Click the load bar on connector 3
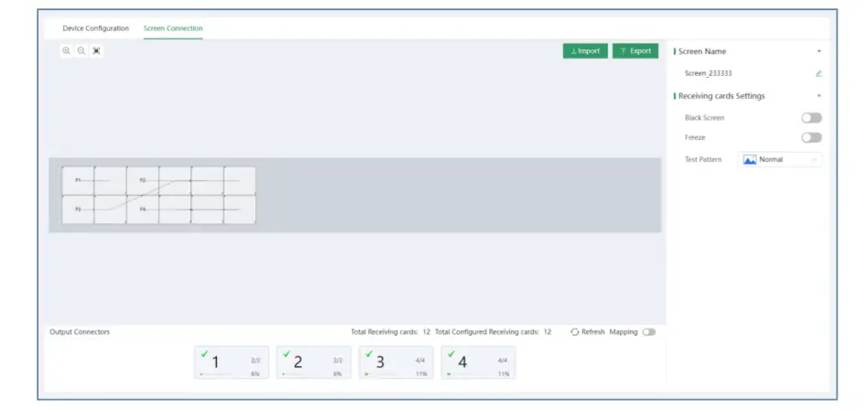Image resolution: width=868 pixels, height=411 pixels. (380, 374)
